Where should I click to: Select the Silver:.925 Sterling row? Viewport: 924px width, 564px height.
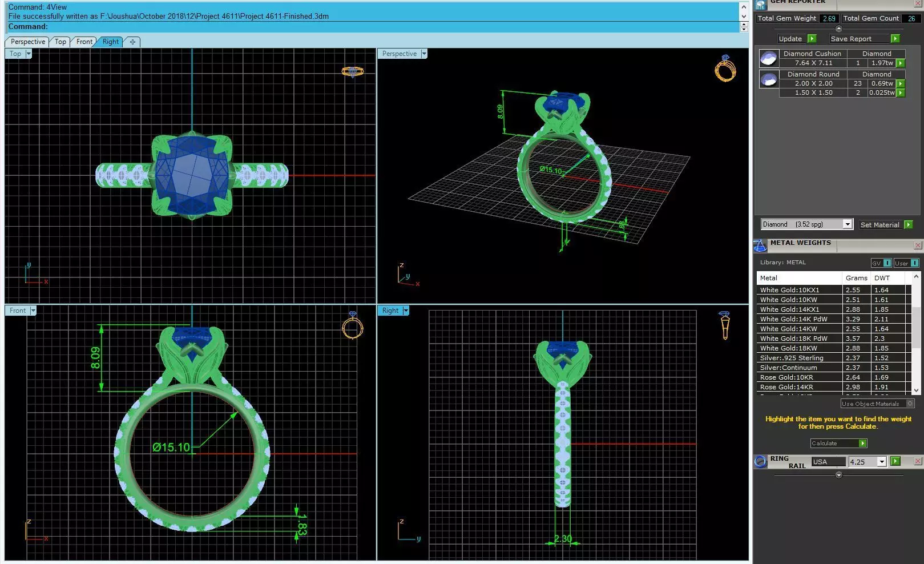(834, 358)
